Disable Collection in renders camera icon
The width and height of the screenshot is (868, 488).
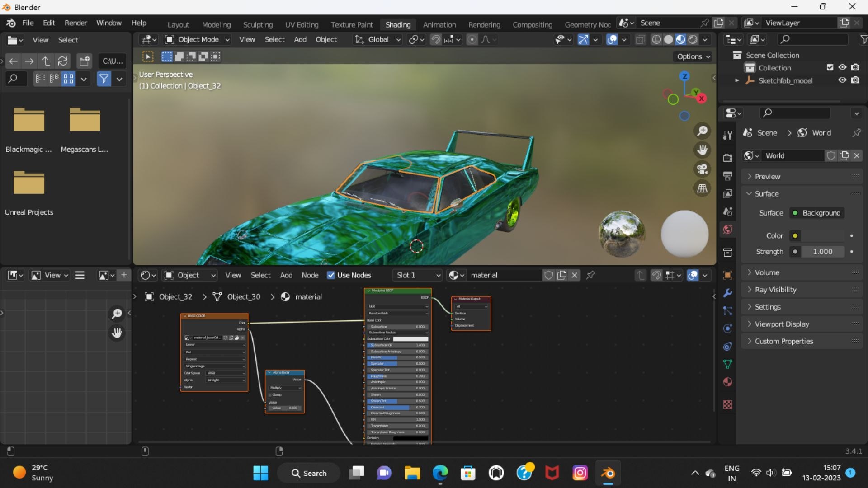click(x=855, y=67)
